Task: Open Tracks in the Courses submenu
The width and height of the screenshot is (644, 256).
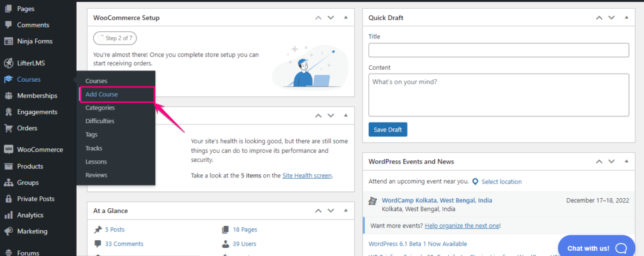Action: click(x=94, y=148)
